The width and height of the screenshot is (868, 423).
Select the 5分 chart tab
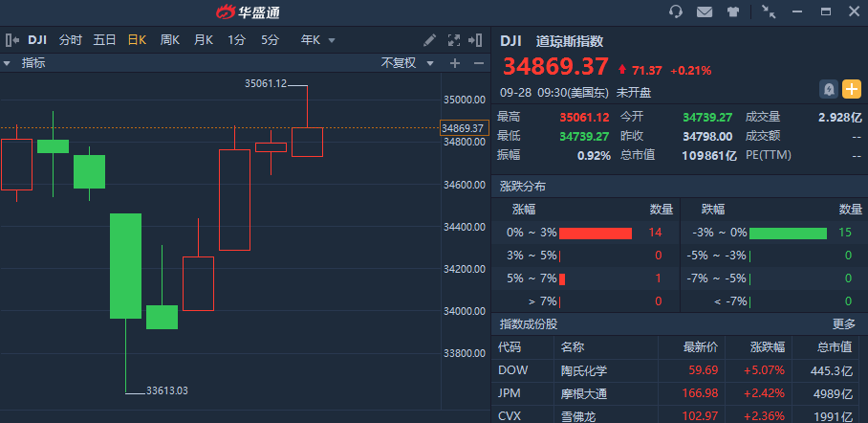pos(270,40)
